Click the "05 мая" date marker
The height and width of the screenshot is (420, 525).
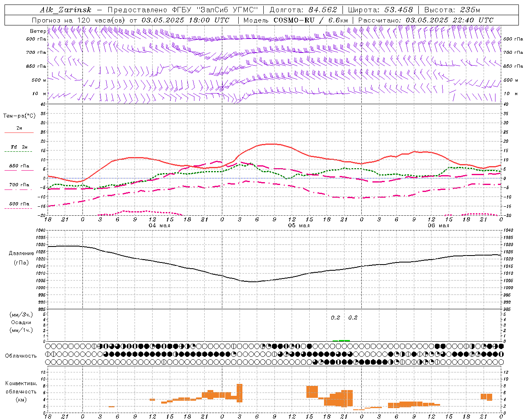(x=299, y=226)
